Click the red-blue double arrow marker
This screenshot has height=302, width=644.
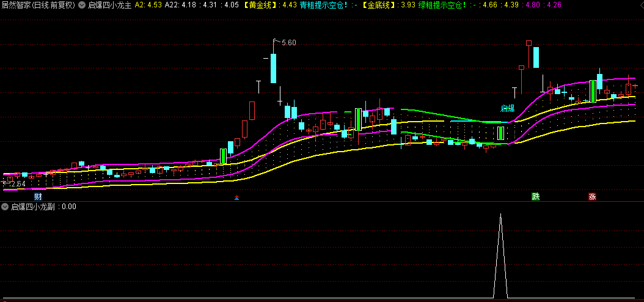coord(236,197)
